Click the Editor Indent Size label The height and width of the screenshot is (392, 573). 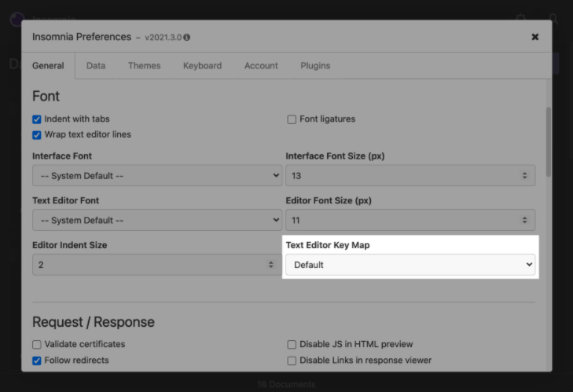coord(70,245)
